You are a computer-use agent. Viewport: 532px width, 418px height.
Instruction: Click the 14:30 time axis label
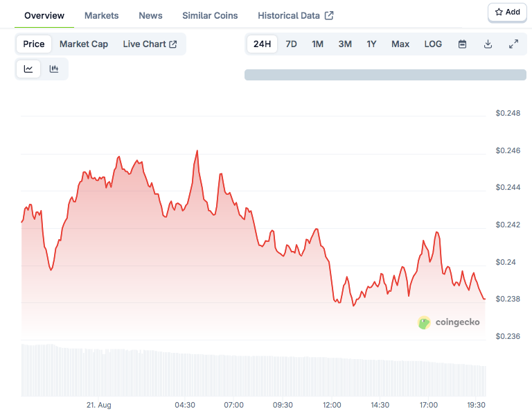[380, 405]
